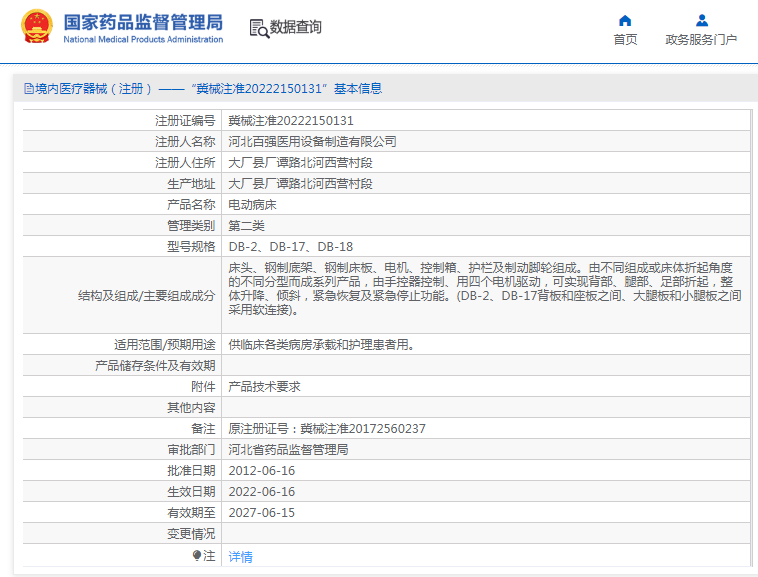Image resolution: width=758 pixels, height=577 pixels.
Task: Click the 有效期至 label
Action: [x=191, y=513]
